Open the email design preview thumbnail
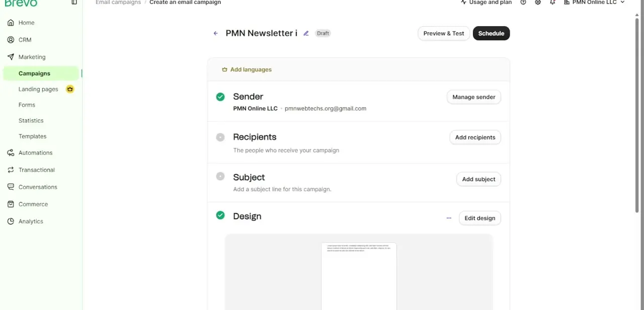 click(359, 276)
